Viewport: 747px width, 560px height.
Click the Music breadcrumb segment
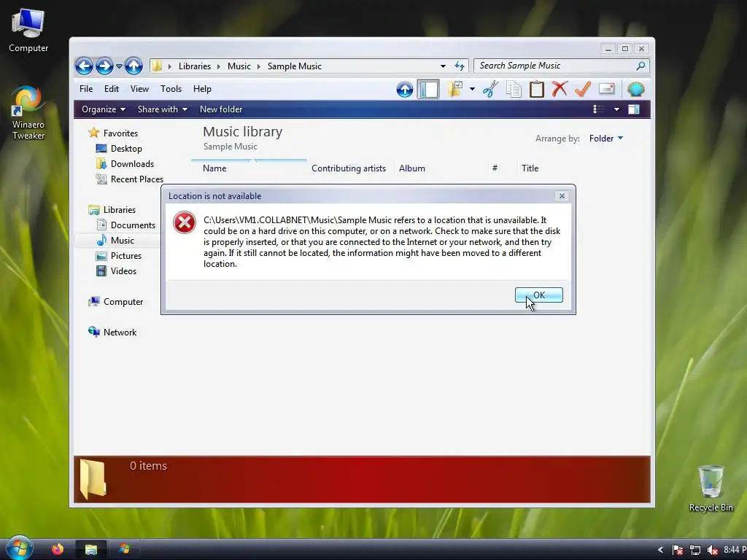click(239, 66)
